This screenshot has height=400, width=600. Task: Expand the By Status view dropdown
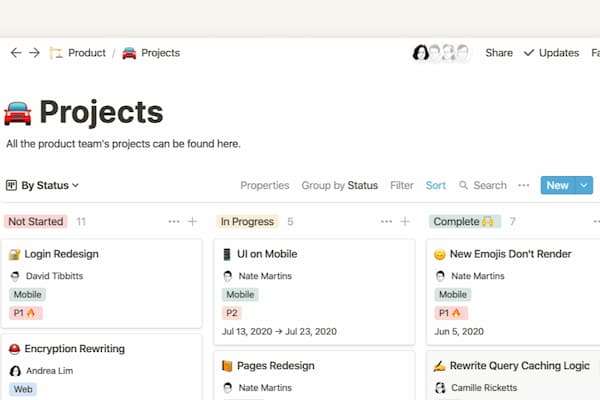(x=42, y=185)
